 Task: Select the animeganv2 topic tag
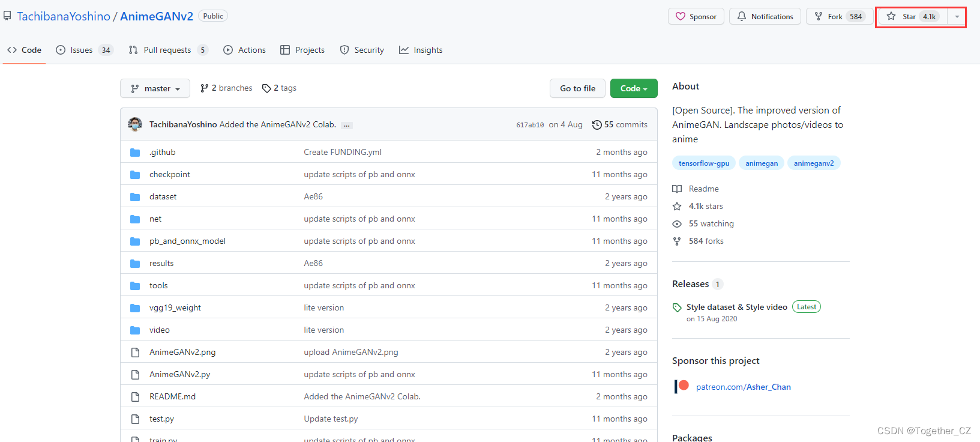(814, 163)
